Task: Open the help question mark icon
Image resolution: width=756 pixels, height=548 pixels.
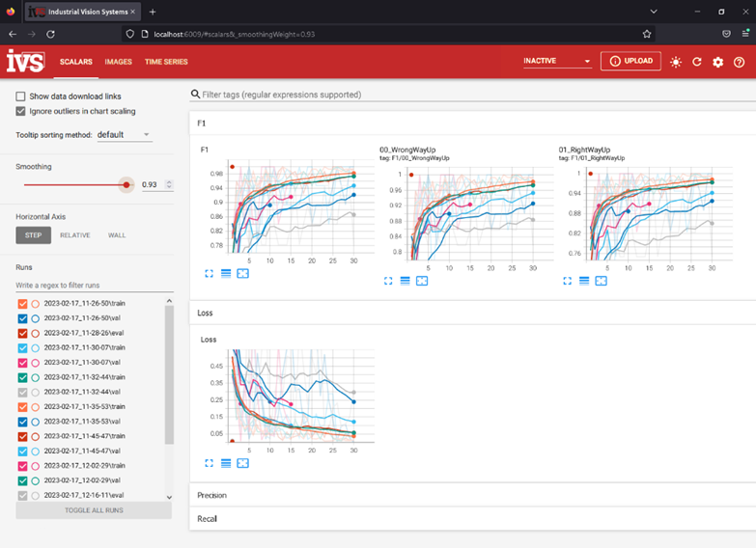Action: [x=739, y=62]
